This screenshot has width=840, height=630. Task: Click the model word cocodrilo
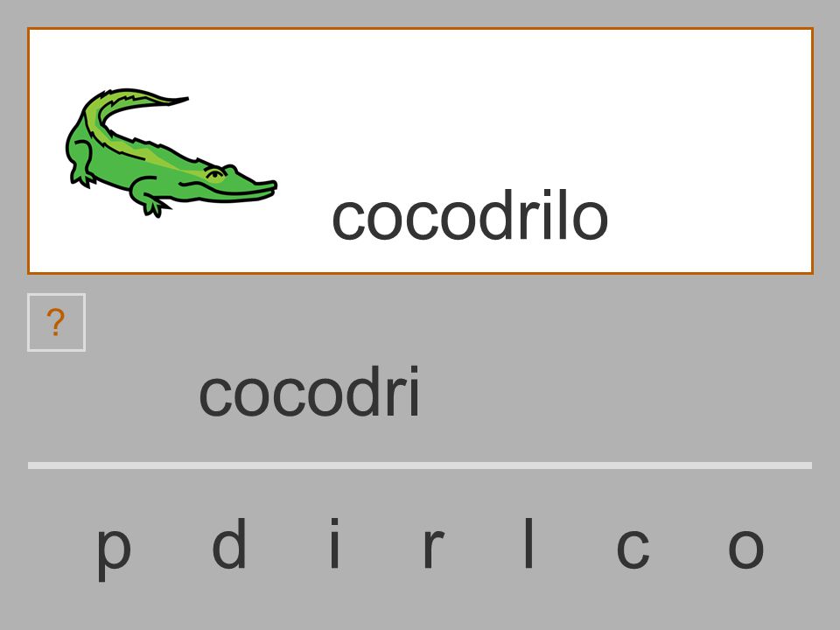click(470, 215)
